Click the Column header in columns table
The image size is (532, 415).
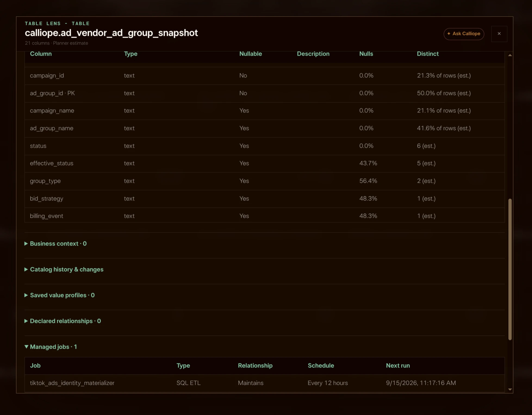click(x=41, y=54)
